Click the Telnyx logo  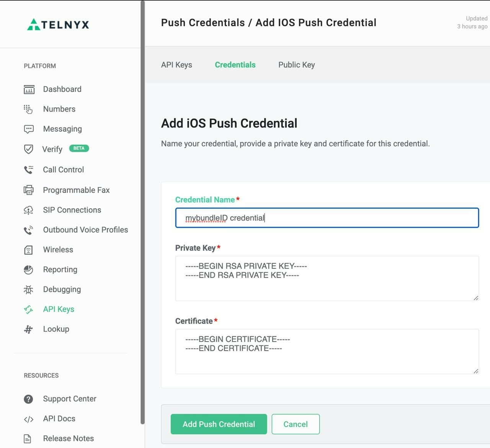coord(58,24)
